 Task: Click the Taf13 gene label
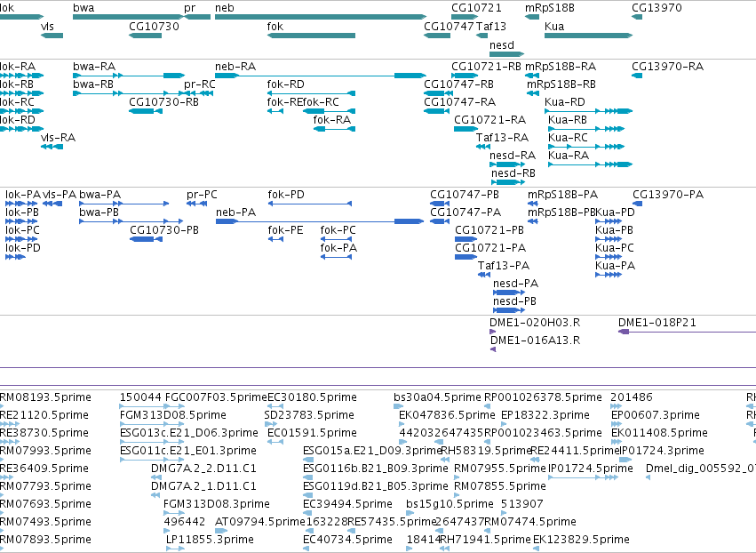coord(490,26)
